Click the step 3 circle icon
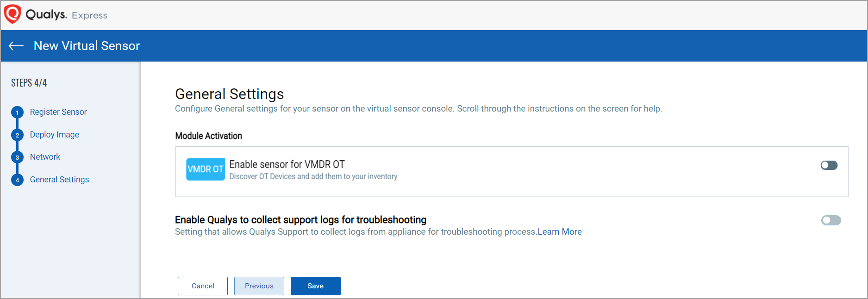 point(17,157)
